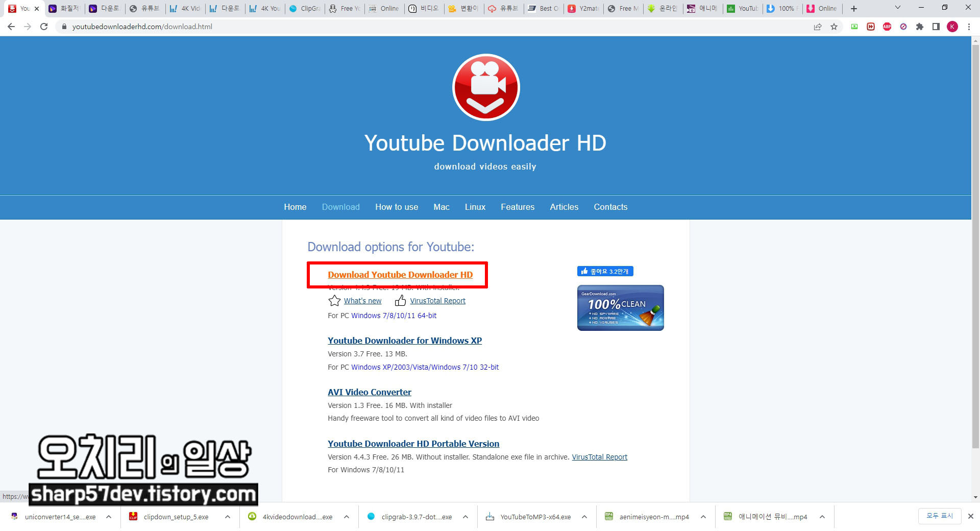Open the extensions puzzle icon
The width and height of the screenshot is (980, 531).
(920, 27)
